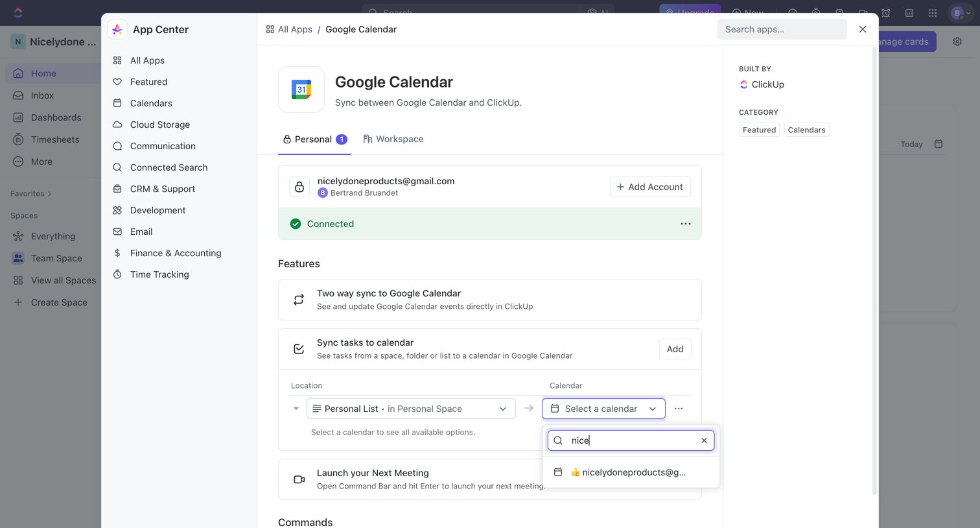Click the Two way sync feature icon
This screenshot has width=980, height=528.
299,300
